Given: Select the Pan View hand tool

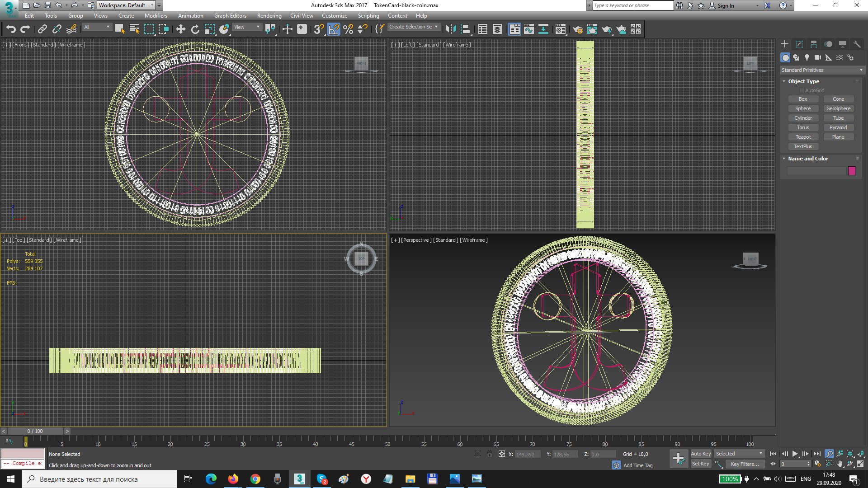Looking at the screenshot, I should 840,464.
